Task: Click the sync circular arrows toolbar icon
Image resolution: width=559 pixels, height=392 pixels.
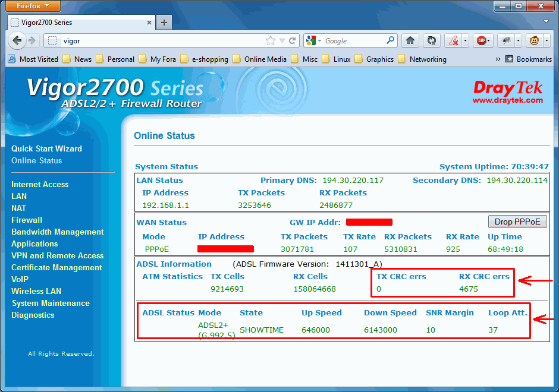Action: coord(431,40)
